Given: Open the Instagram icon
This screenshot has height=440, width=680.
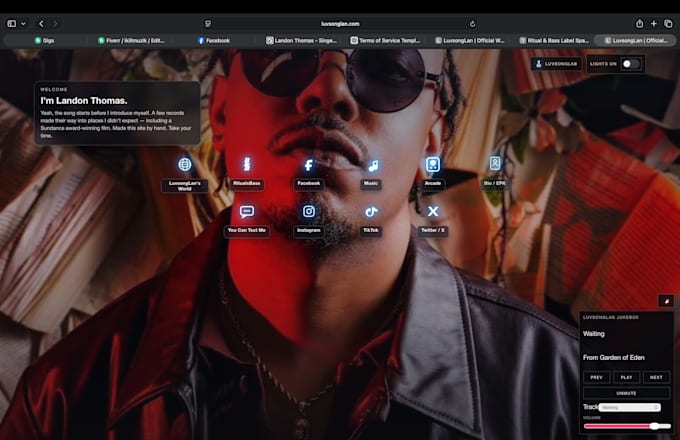Looking at the screenshot, I should point(309,212).
